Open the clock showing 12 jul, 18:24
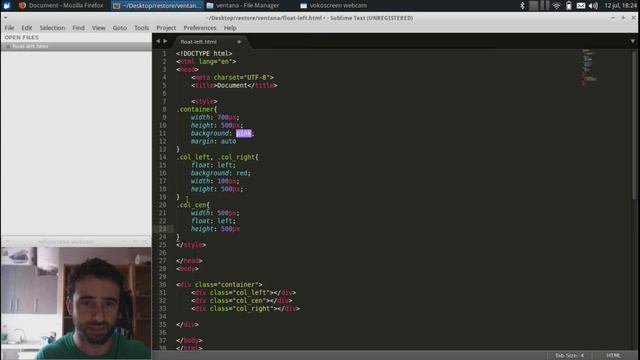 (620, 5)
